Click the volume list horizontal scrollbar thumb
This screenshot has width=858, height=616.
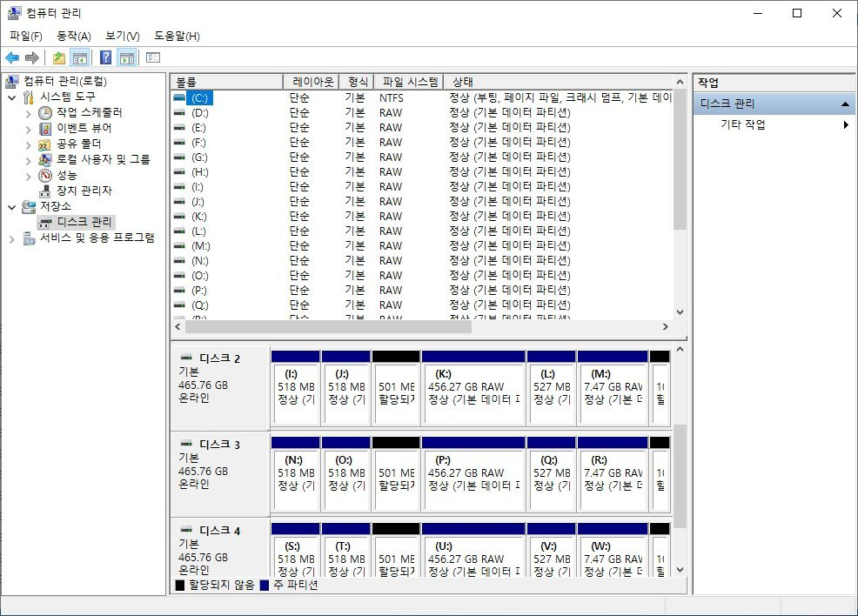tap(328, 326)
